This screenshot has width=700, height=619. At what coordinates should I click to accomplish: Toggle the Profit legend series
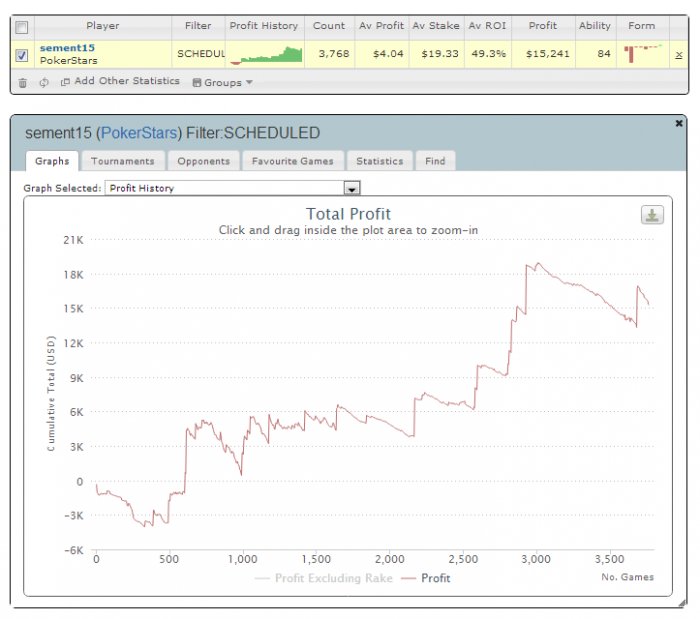426,578
